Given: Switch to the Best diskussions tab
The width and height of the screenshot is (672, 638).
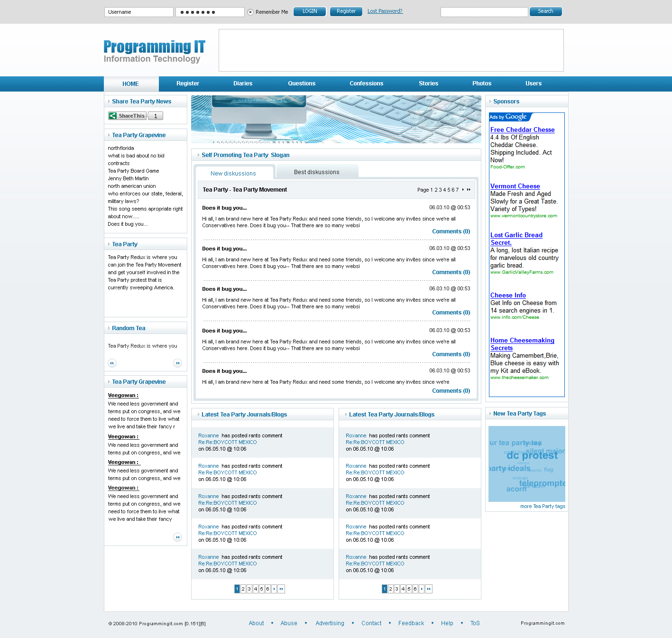Looking at the screenshot, I should pyautogui.click(x=316, y=172).
